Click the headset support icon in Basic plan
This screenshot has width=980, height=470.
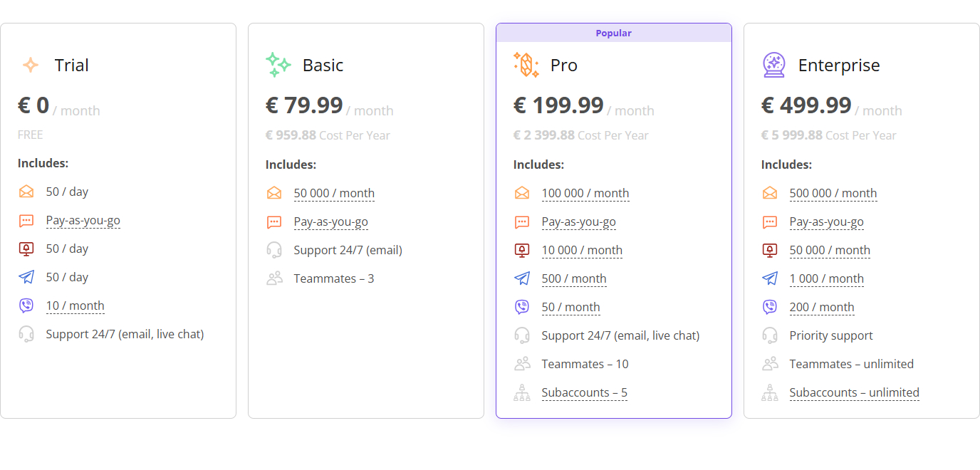click(274, 250)
